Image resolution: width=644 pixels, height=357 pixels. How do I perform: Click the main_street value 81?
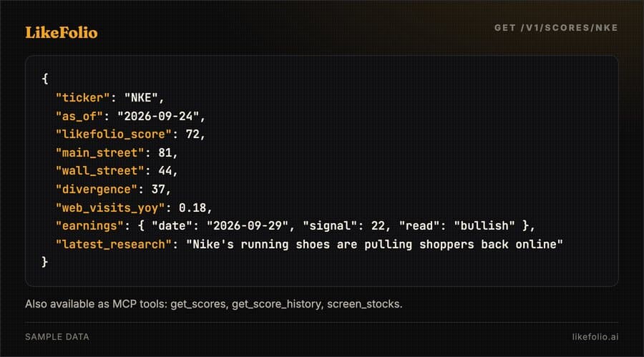pos(165,153)
